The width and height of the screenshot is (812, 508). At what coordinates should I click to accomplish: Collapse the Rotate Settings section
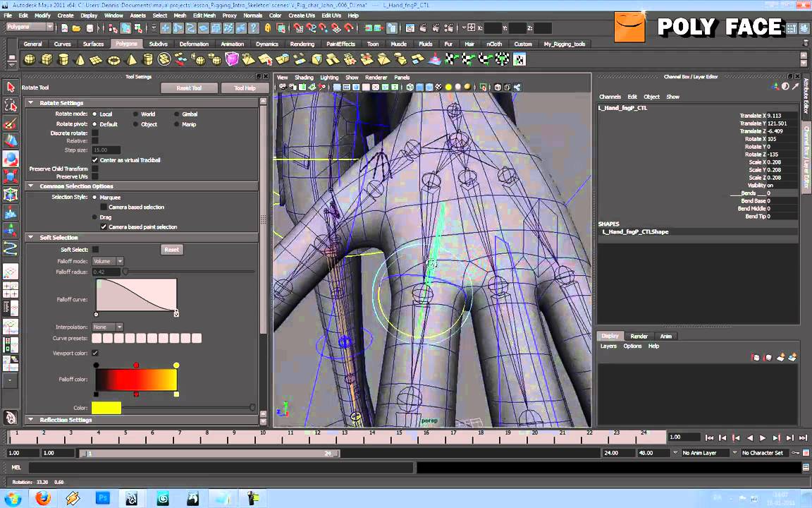point(31,103)
